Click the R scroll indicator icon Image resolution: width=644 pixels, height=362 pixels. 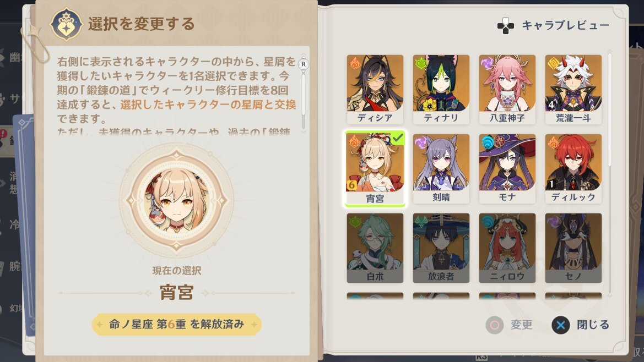(x=304, y=64)
